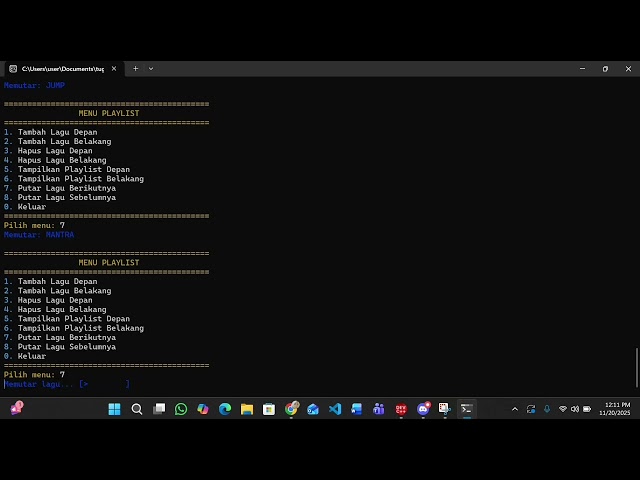This screenshot has width=640, height=480.
Task: Show hidden system tray icons
Action: (515, 409)
